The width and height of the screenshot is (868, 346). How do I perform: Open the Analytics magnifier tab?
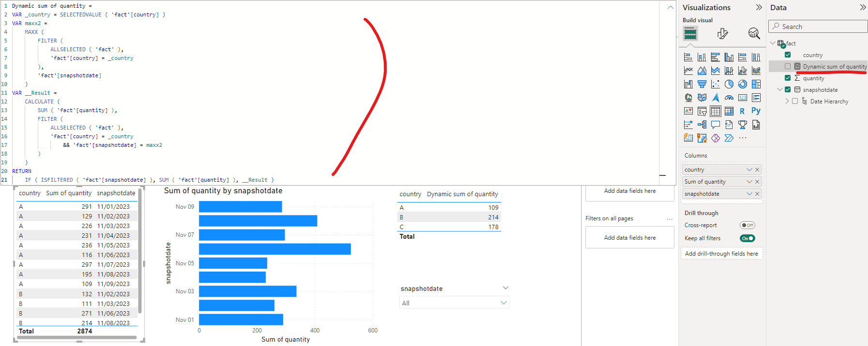(754, 33)
